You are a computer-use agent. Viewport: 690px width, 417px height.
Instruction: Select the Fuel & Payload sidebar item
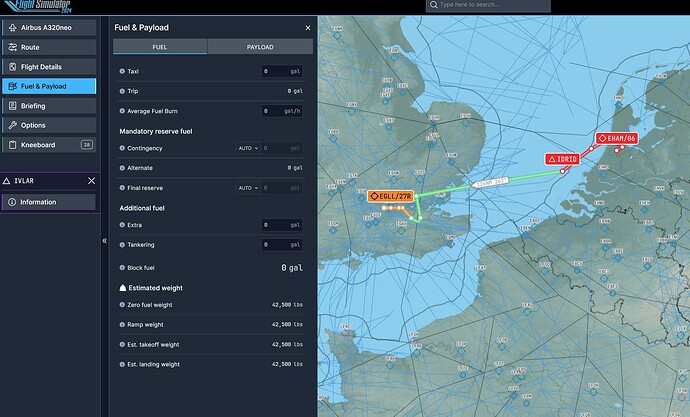tap(49, 86)
